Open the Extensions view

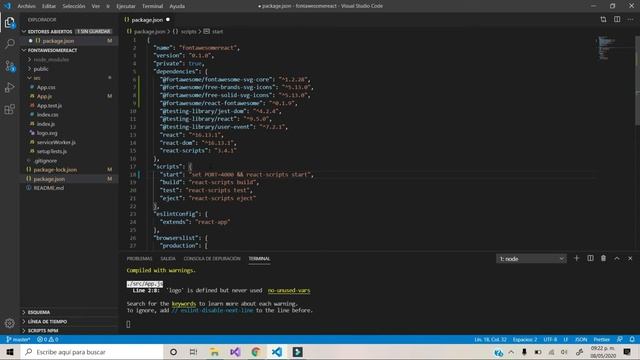pyautogui.click(x=10, y=109)
